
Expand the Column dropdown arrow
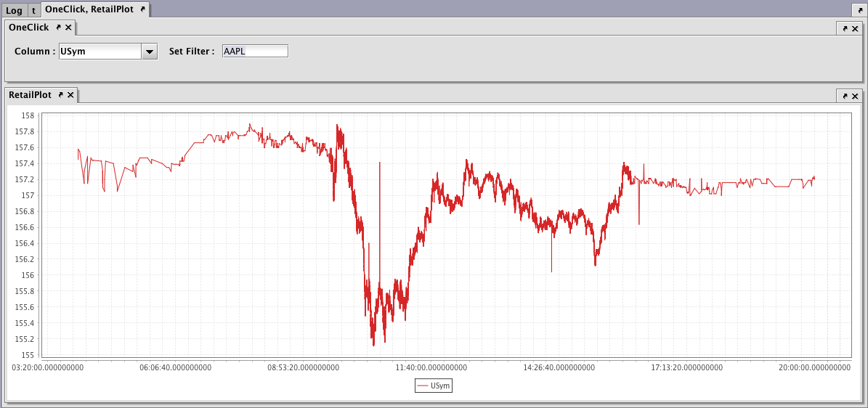point(149,52)
